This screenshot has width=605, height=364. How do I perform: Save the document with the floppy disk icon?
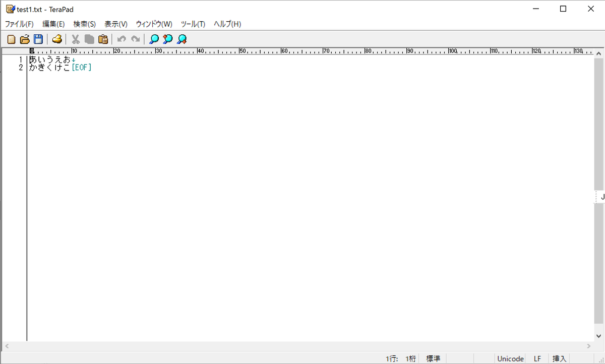[x=38, y=39]
